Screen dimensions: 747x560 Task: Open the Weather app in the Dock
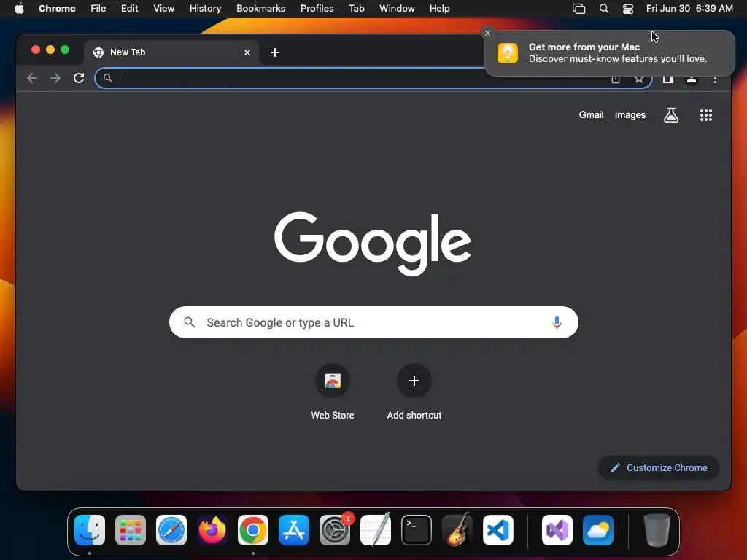[x=598, y=530]
